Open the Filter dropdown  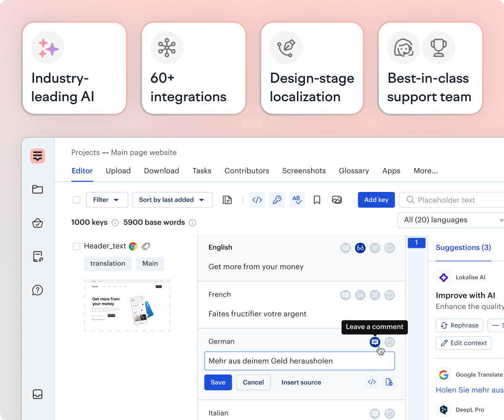pyautogui.click(x=107, y=200)
